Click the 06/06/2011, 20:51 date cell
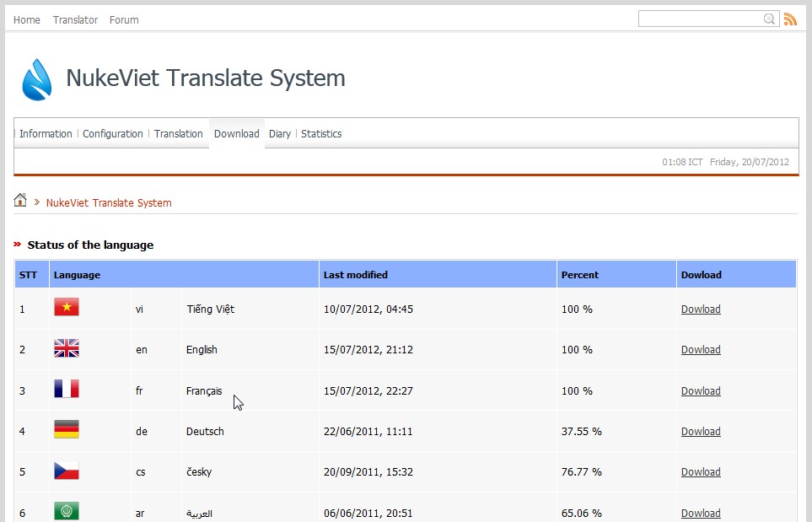Viewport: 812px width, 522px height. tap(368, 514)
